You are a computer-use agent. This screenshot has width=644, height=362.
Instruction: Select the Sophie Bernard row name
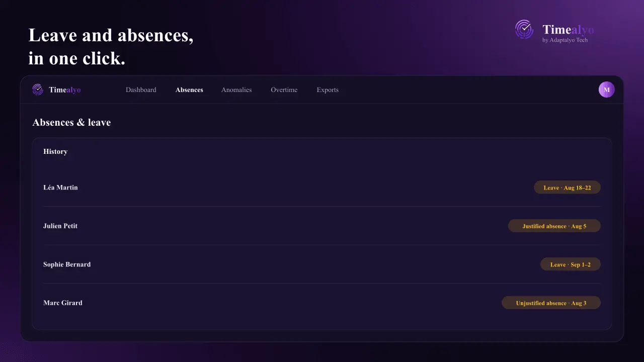pos(67,264)
